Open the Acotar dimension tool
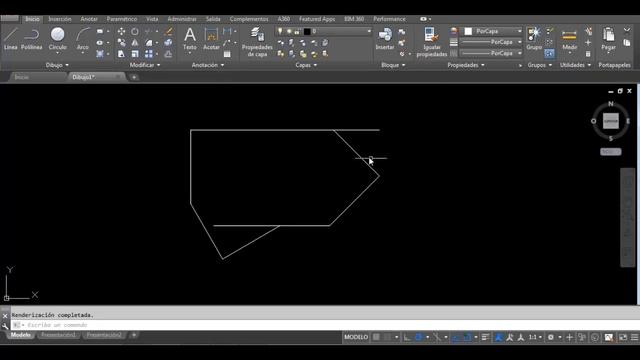 click(x=211, y=39)
